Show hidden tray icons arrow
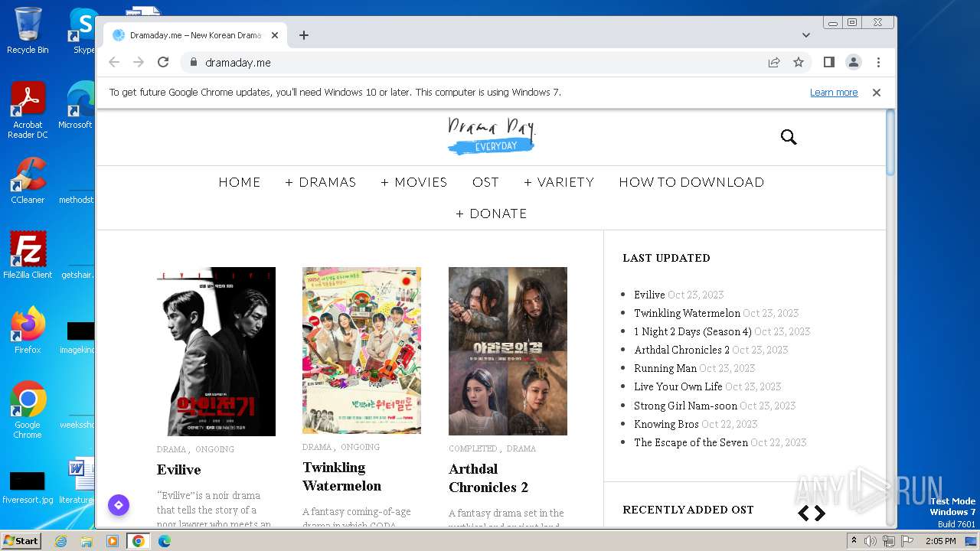This screenshot has width=980, height=551. 854,541
